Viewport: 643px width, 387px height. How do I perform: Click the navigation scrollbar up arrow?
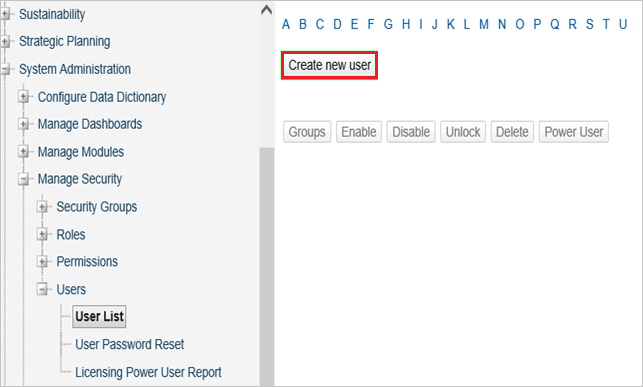[x=267, y=10]
